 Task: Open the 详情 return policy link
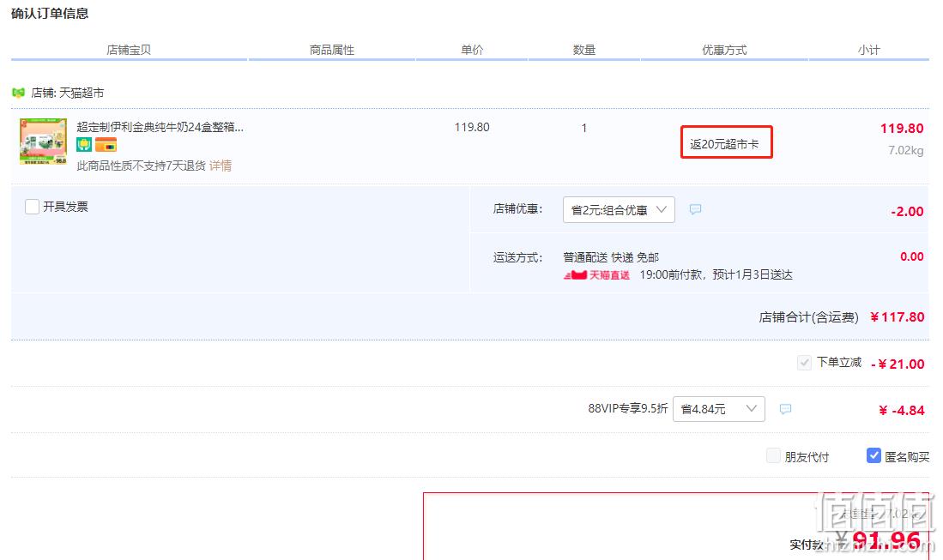click(221, 166)
